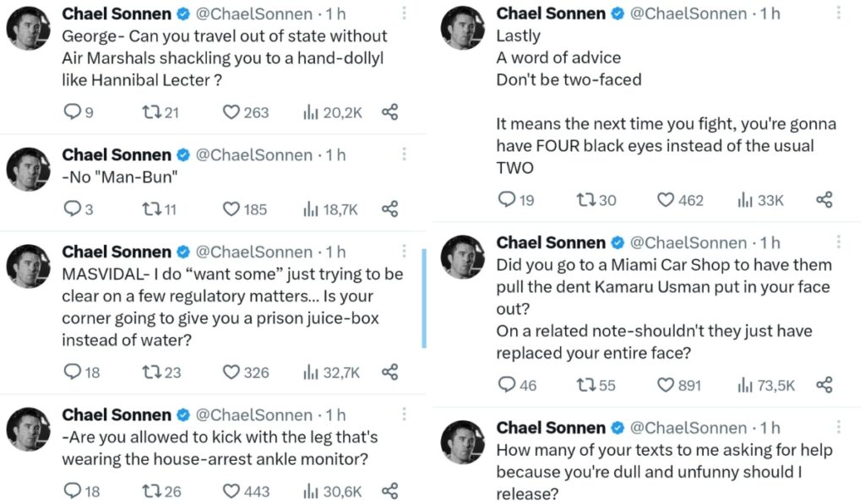Image resolution: width=865 pixels, height=504 pixels.
Task: Retweet the Miami Car Shop tweet
Action: [x=585, y=385]
